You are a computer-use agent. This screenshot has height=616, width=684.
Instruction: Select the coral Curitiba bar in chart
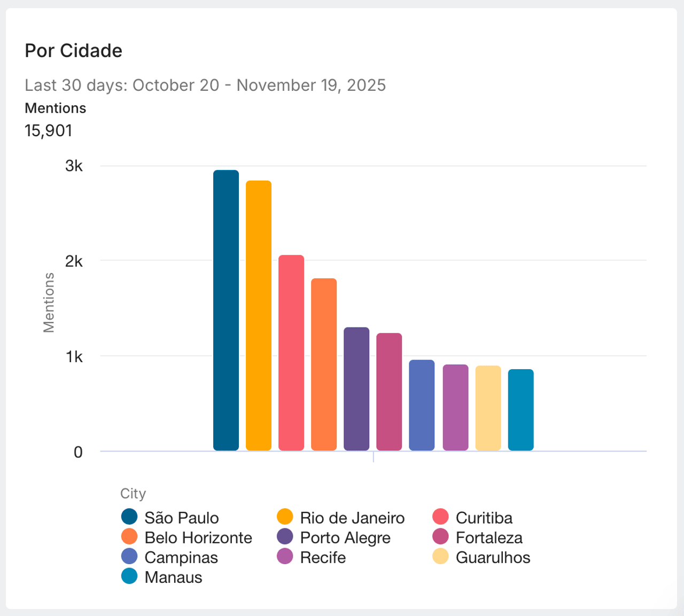coord(291,353)
